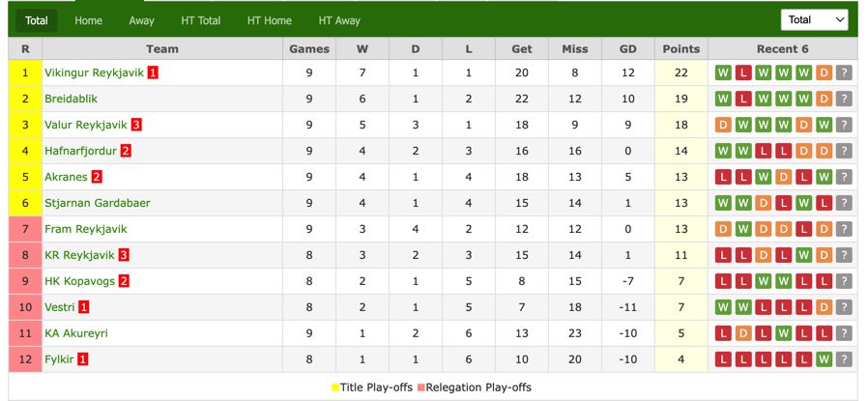Screen dimensions: 868x401
Task: Click the yellow Title Play-offs legend swatch
Action: pos(334,387)
